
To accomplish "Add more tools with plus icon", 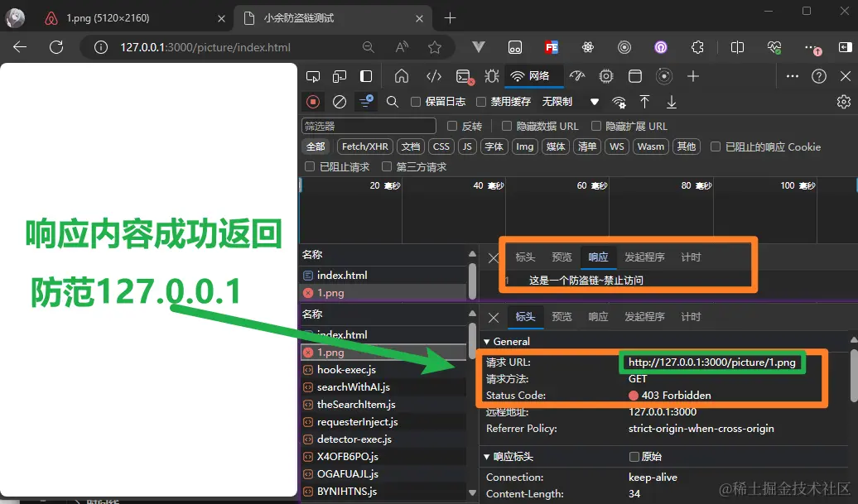I will pos(693,76).
